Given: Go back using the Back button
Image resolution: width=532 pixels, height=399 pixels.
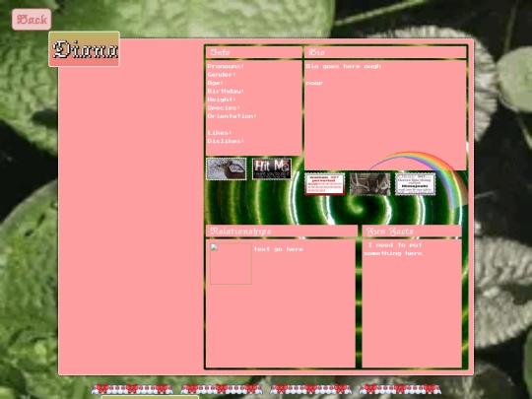Looking at the screenshot, I should click(x=32, y=20).
